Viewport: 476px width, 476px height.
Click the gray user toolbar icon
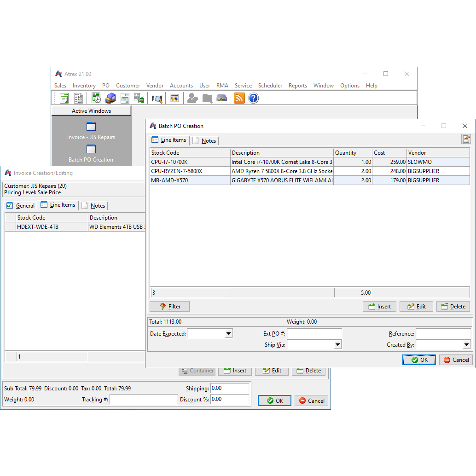click(192, 99)
